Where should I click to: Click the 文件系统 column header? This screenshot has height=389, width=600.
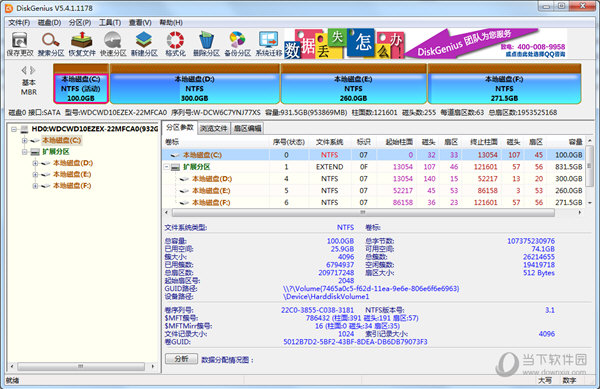tap(329, 142)
